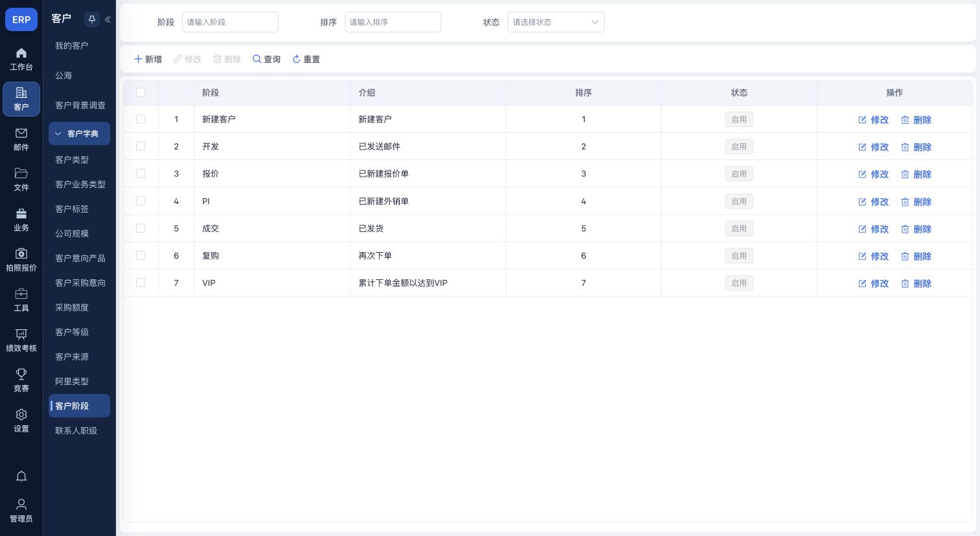Tick checkbox for 新建客户 row

point(141,119)
